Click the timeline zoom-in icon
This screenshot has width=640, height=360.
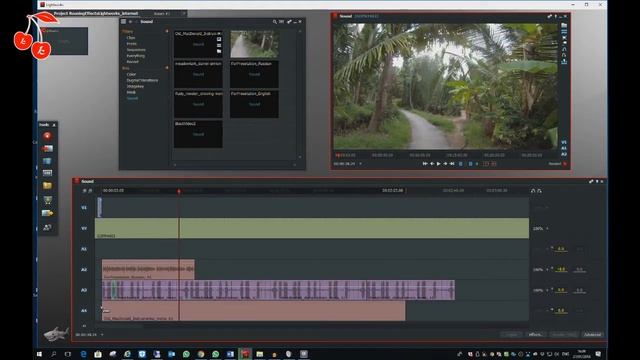pos(90,191)
